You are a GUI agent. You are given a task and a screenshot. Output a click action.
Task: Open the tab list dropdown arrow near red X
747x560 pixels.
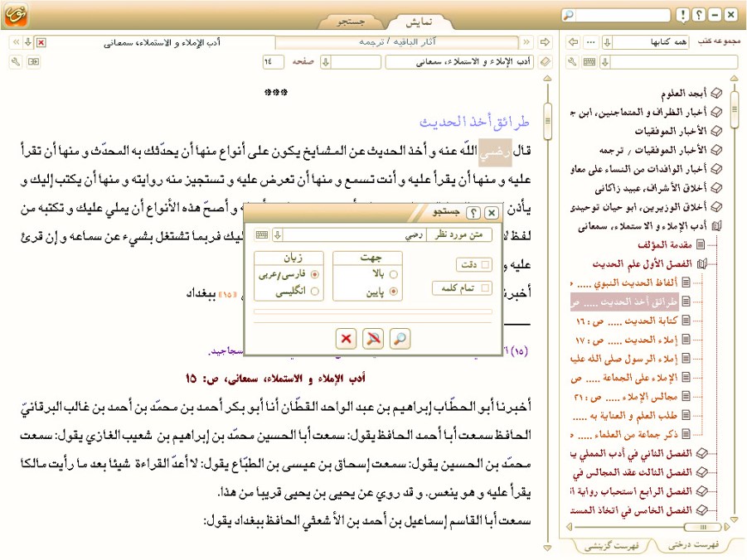pos(28,42)
